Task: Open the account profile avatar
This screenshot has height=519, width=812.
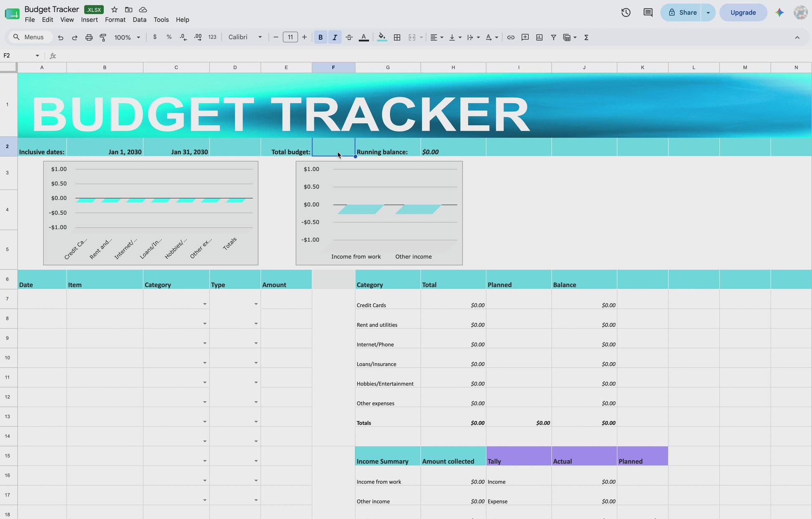Action: click(x=801, y=13)
